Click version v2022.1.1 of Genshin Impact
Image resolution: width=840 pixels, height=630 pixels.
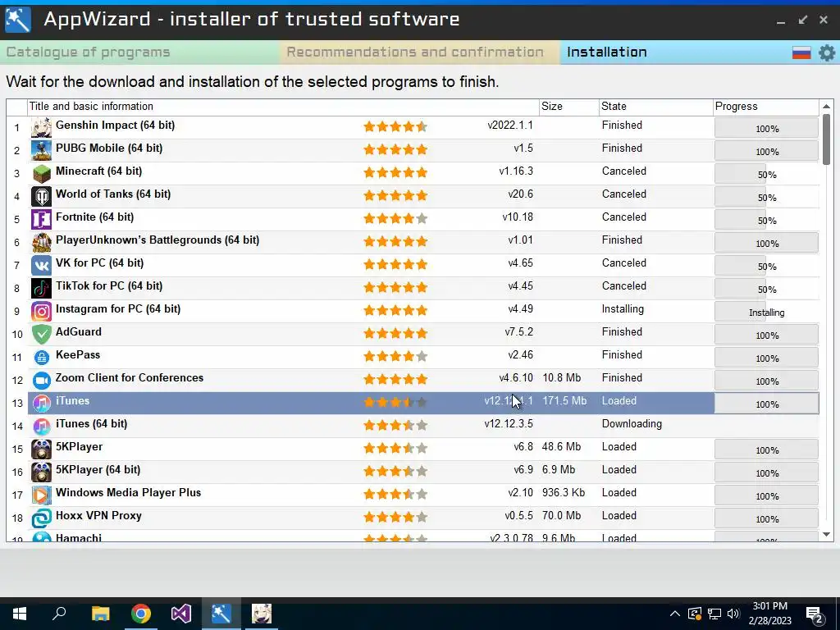point(510,126)
